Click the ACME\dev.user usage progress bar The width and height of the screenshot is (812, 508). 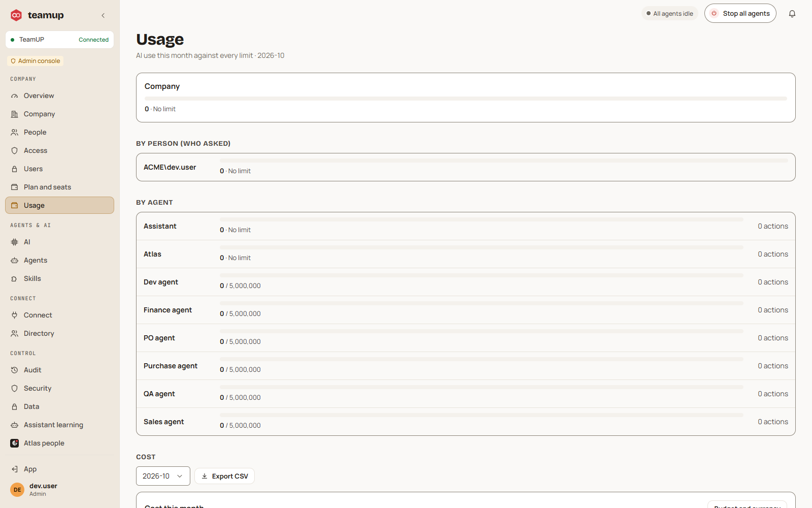[503, 161]
